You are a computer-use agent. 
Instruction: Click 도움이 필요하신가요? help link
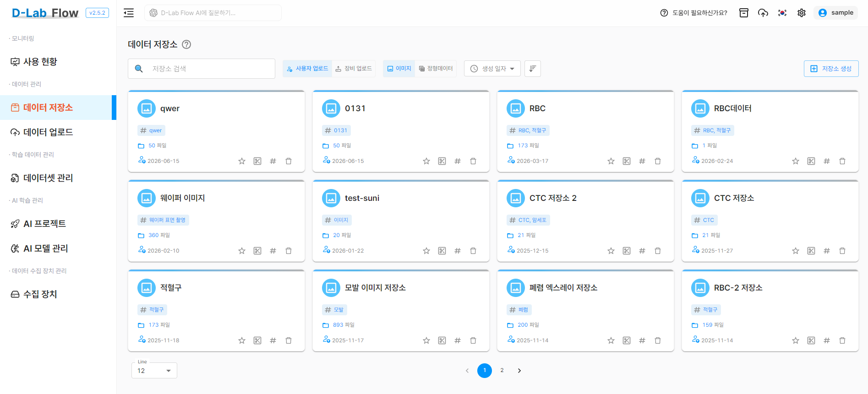[694, 13]
